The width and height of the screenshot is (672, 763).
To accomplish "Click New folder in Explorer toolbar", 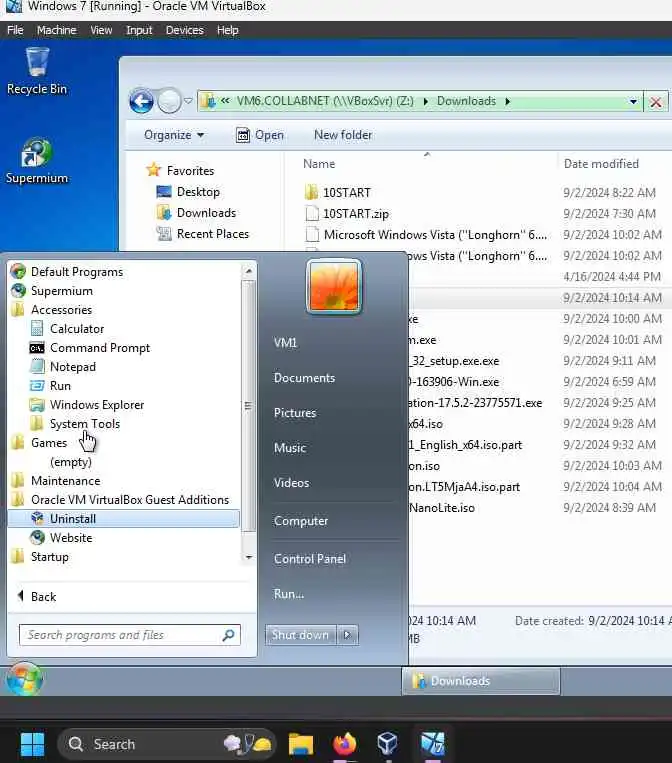I will [x=343, y=135].
